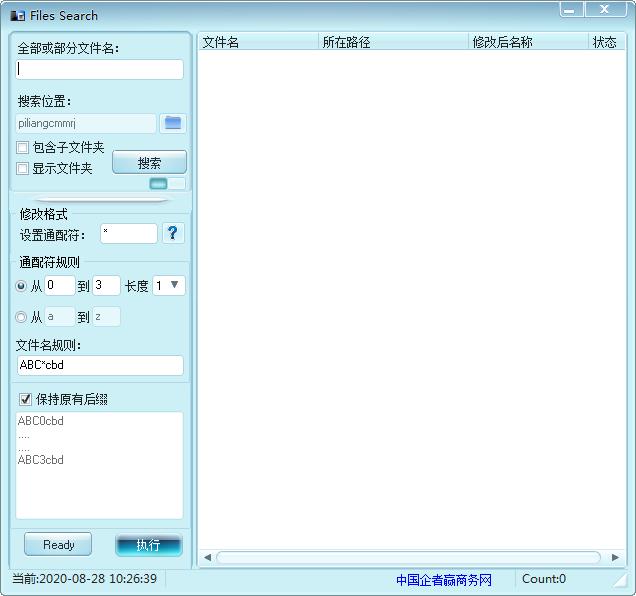The height and width of the screenshot is (596, 636).
Task: Uncheck the 保持原有后缀 checkbox
Action: point(26,399)
